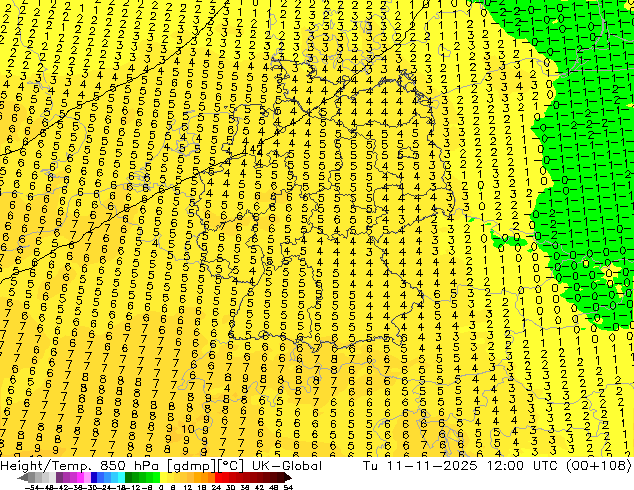Click the dark maroon right arrow end of the color scale
The image size is (634, 490).
288,477
